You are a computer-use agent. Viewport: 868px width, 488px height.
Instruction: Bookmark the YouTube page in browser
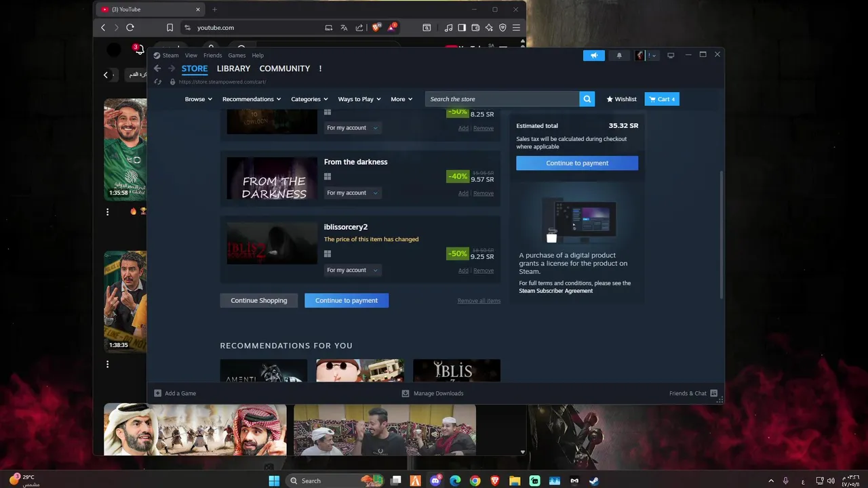click(170, 28)
